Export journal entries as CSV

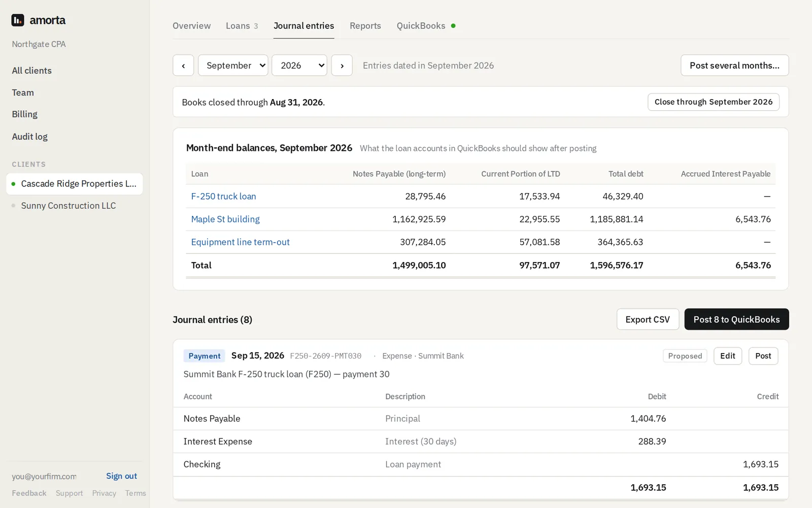(x=648, y=320)
